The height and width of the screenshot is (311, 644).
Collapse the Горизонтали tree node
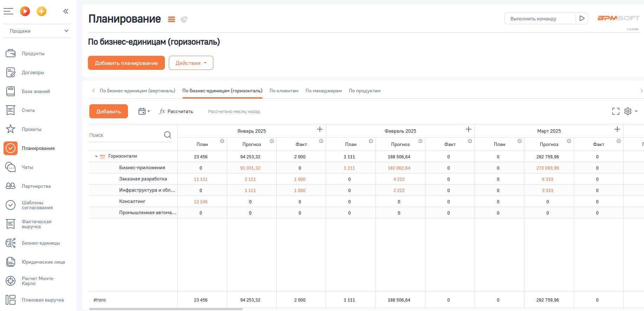tap(96, 157)
